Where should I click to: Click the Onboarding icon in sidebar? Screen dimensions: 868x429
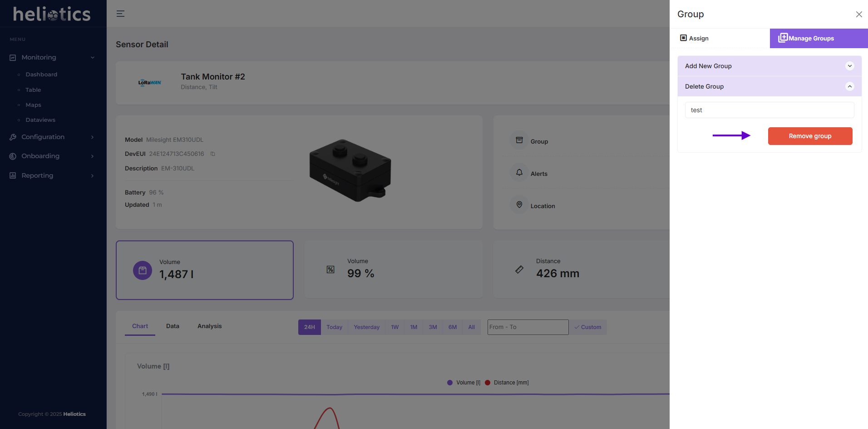(13, 156)
